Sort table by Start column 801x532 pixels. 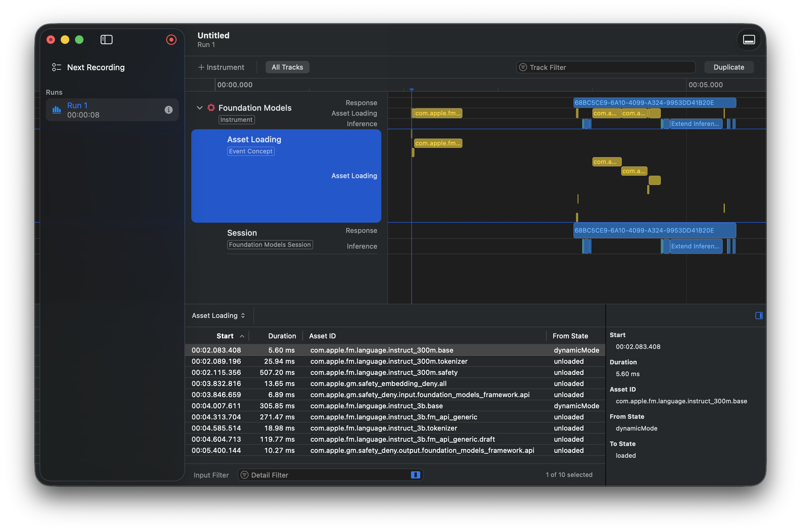[x=225, y=336]
